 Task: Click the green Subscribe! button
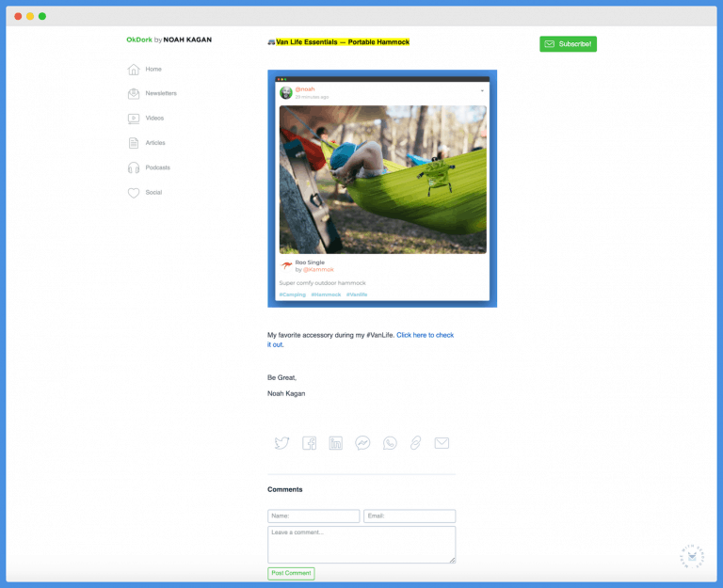pos(568,44)
